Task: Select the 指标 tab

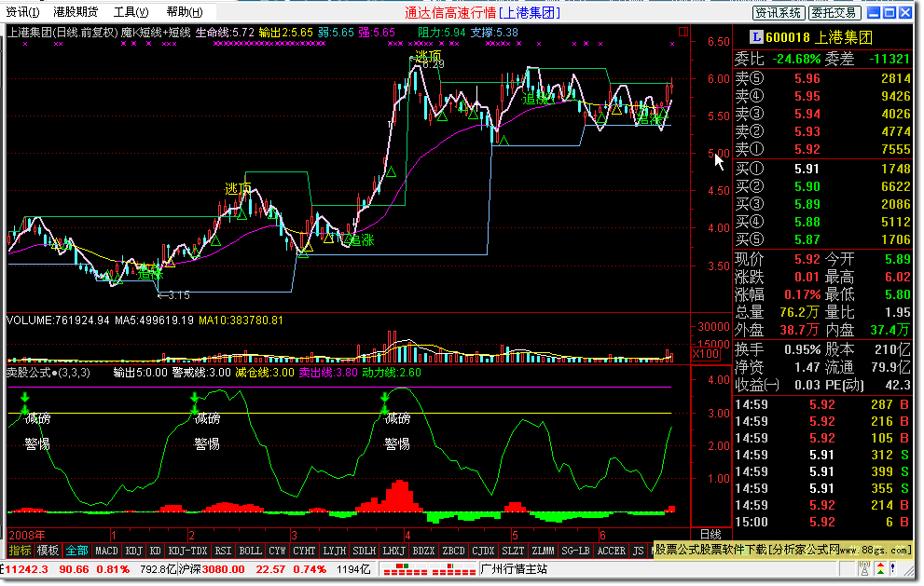Action: [x=20, y=551]
